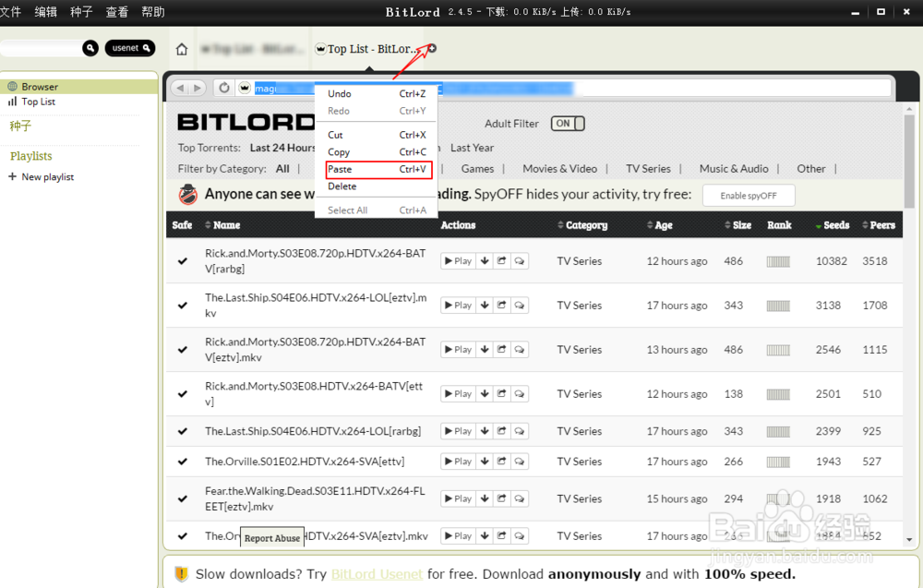Click Enable spyOFF button

coord(749,196)
